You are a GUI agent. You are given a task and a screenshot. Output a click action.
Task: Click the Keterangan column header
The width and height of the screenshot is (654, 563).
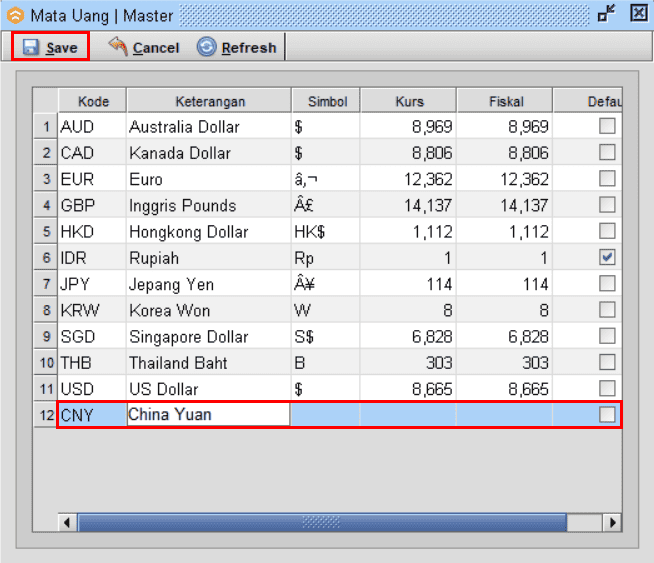209,101
